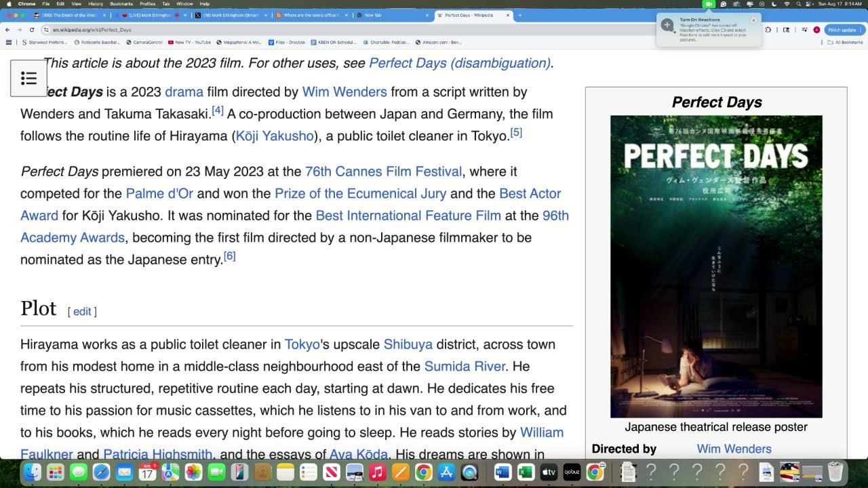Open a new tab with plus button
This screenshot has width=868, height=488.
[x=520, y=15]
